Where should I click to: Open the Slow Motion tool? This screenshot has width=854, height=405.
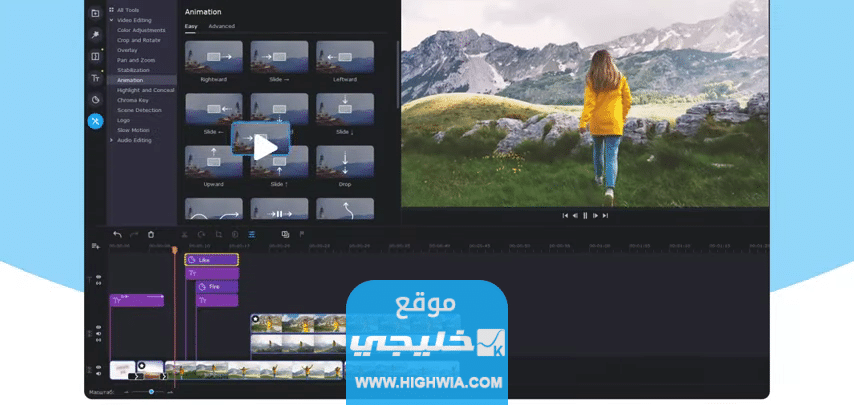tap(133, 130)
